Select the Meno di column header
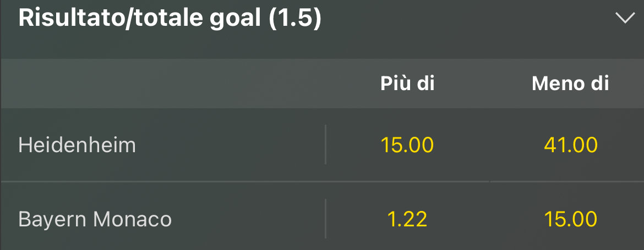 coord(570,84)
